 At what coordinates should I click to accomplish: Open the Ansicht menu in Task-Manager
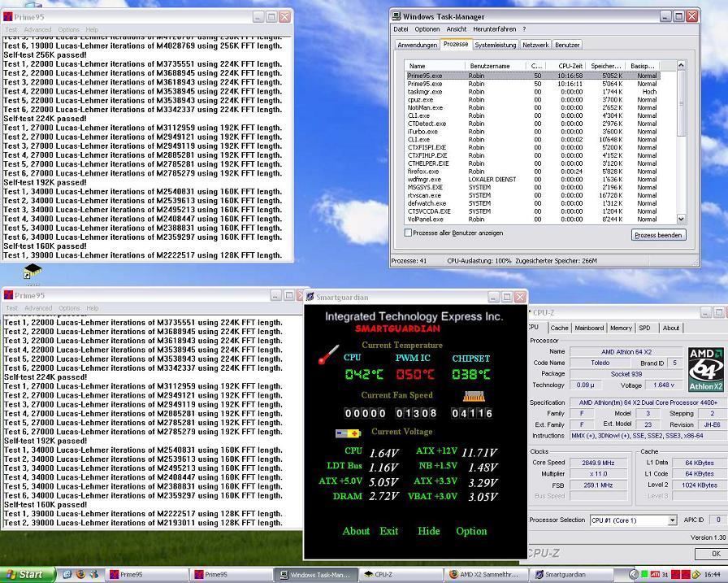457,28
